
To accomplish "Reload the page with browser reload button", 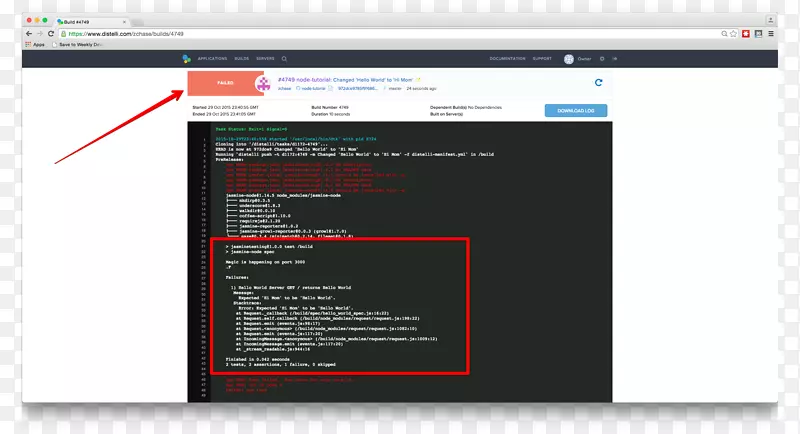I will pyautogui.click(x=51, y=34).
